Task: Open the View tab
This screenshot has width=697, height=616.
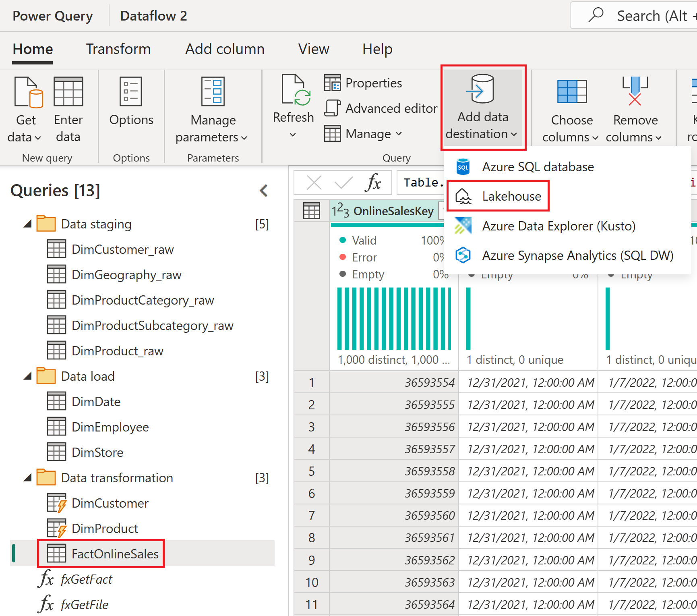Action: click(314, 49)
